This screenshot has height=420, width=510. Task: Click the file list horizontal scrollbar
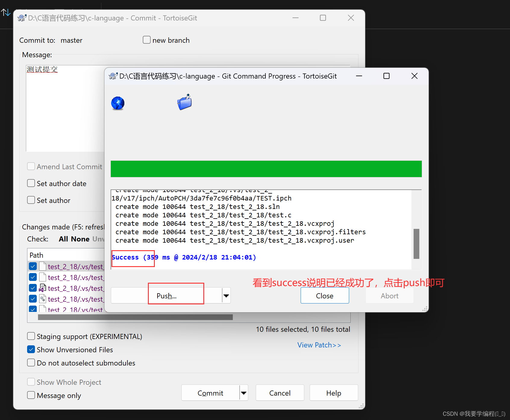(x=135, y=317)
